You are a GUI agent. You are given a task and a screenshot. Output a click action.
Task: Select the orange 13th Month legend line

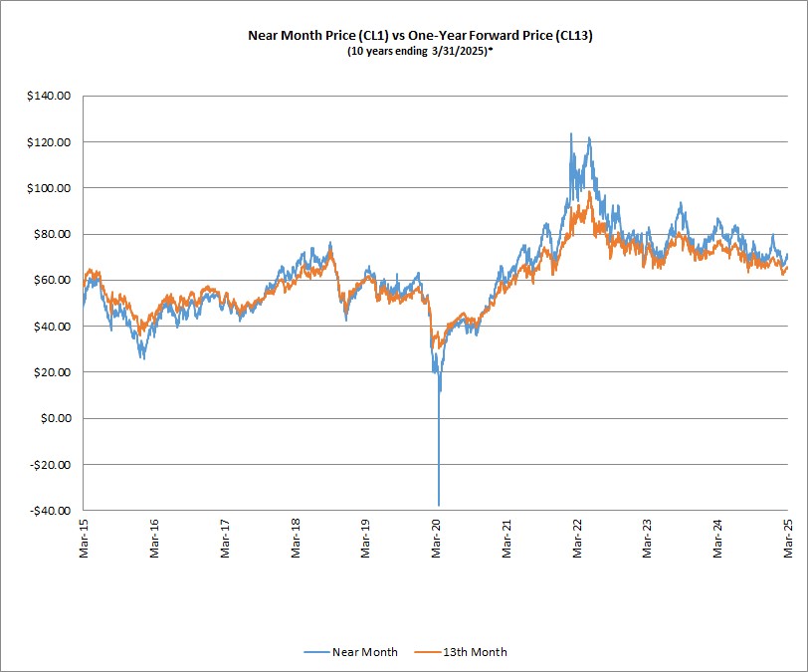click(x=427, y=652)
